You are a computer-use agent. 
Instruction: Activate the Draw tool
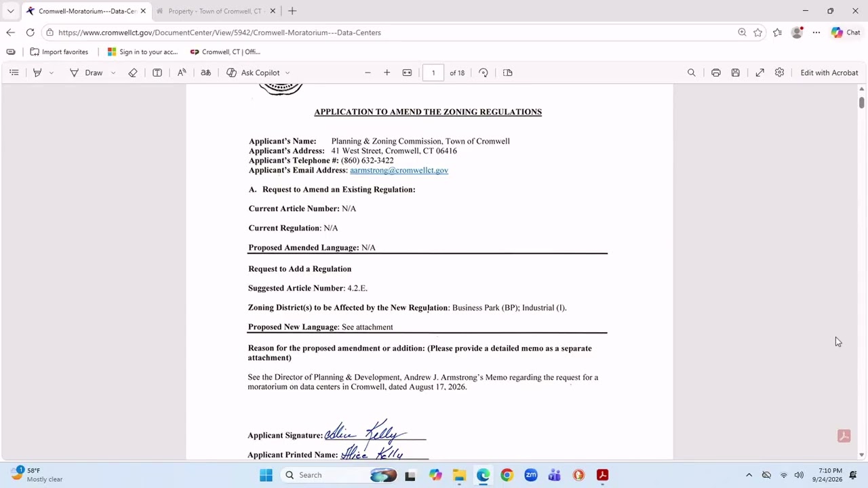[87, 73]
